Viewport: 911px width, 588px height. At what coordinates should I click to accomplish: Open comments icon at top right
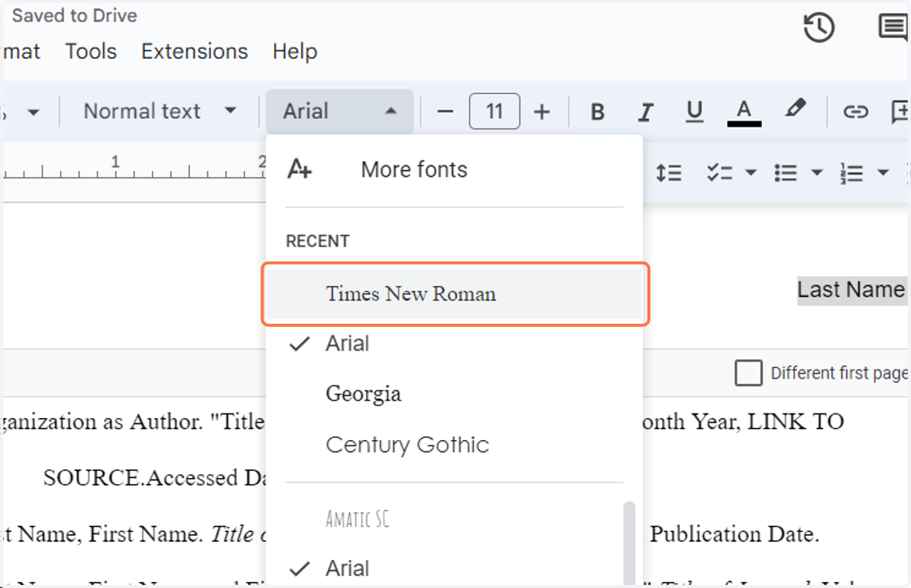(894, 29)
